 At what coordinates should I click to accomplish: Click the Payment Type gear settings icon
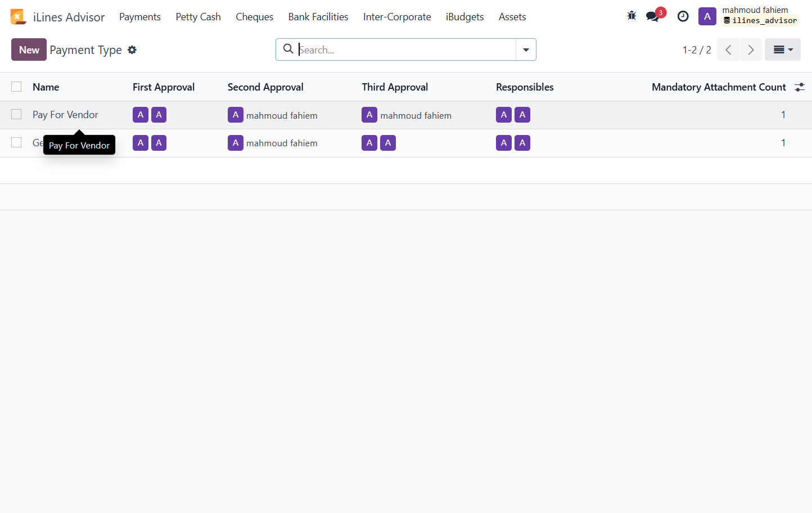click(x=132, y=49)
